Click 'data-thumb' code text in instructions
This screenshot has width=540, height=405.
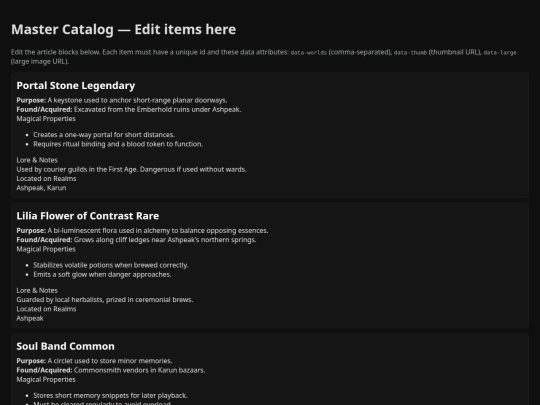click(410, 53)
